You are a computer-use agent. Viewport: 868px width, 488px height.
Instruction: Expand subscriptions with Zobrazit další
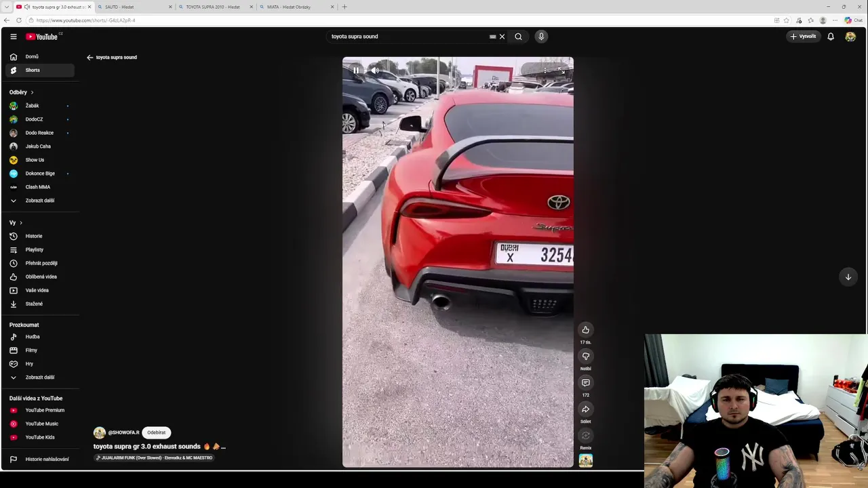pyautogui.click(x=40, y=201)
